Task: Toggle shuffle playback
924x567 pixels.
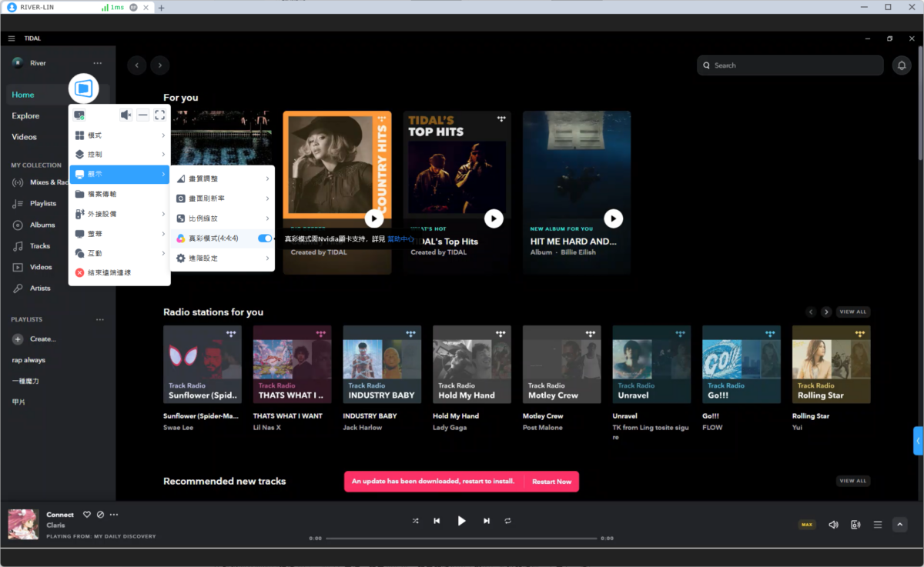Action: pos(415,521)
